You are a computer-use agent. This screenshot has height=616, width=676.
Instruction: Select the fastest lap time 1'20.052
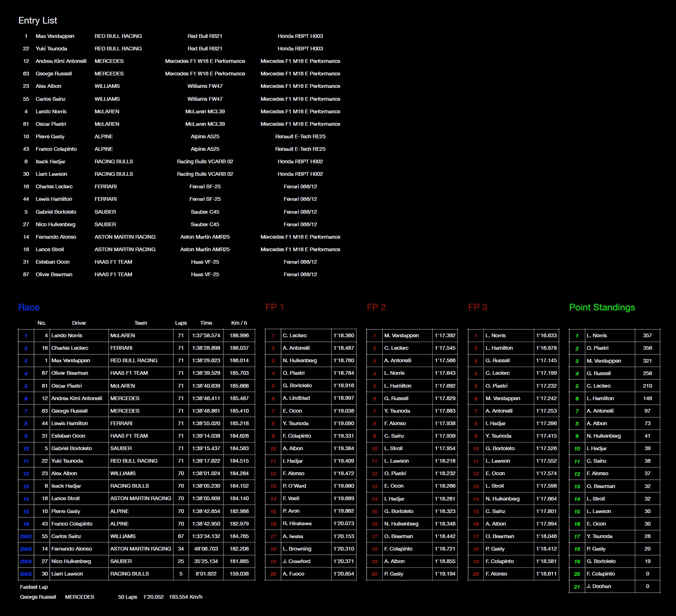pos(153,597)
